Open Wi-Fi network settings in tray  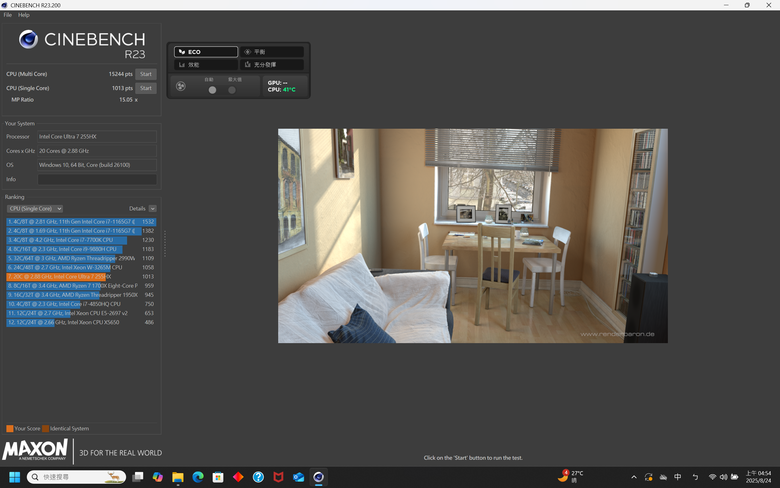[x=712, y=478]
